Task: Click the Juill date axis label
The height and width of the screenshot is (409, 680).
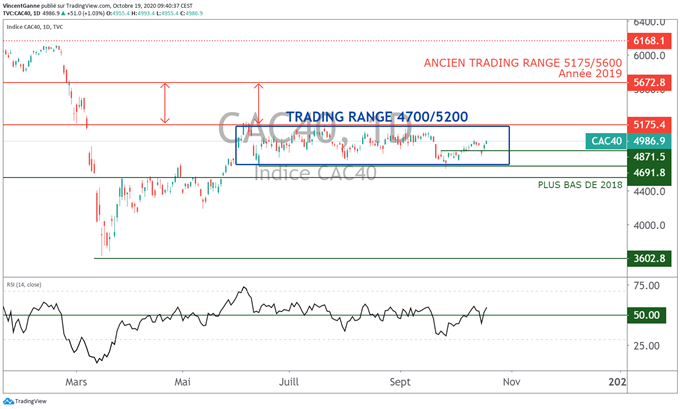Action: click(289, 382)
